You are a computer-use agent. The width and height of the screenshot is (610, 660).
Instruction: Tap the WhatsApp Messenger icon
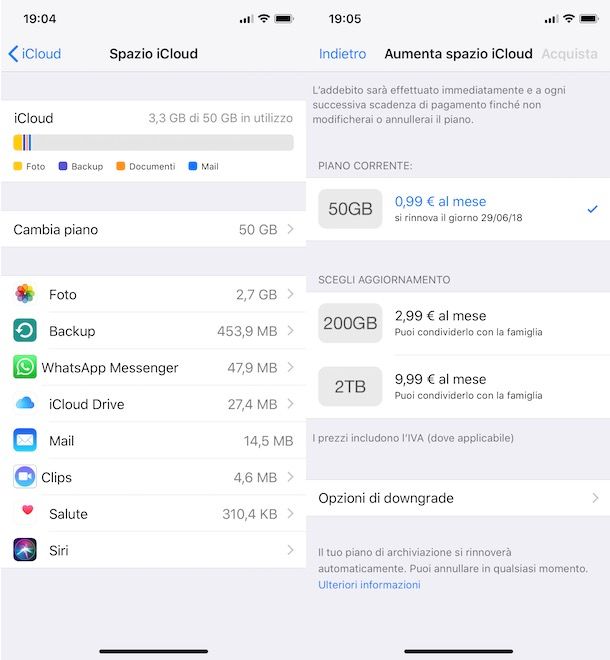pos(25,367)
